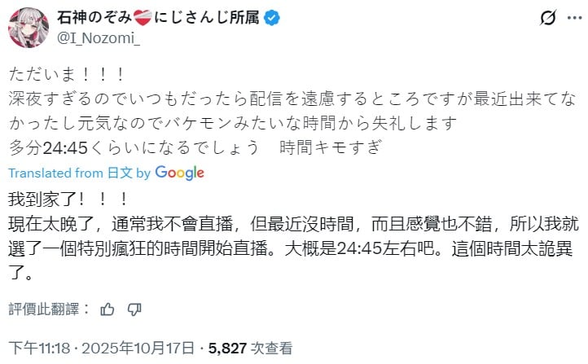Click the blue verified badge
Viewport: 588px width, 364px height.
point(275,15)
